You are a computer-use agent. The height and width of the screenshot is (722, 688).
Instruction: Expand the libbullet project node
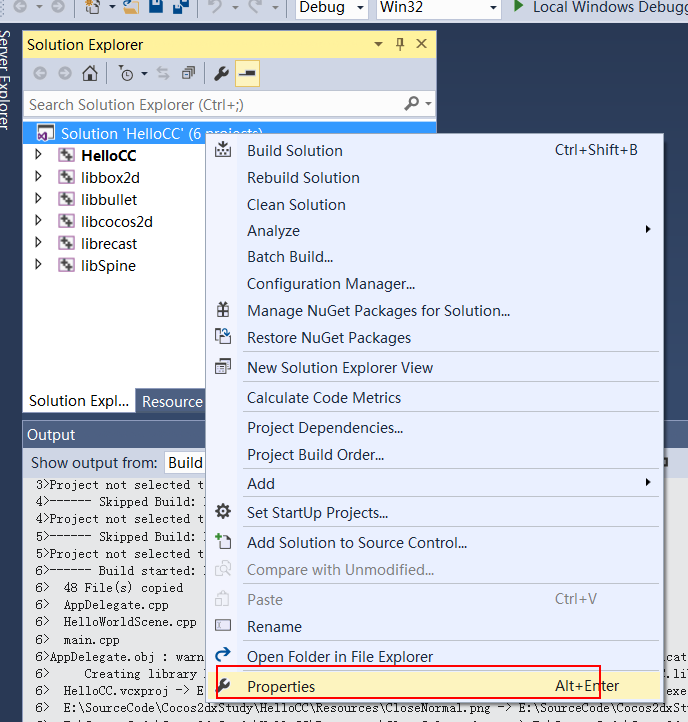click(38, 199)
